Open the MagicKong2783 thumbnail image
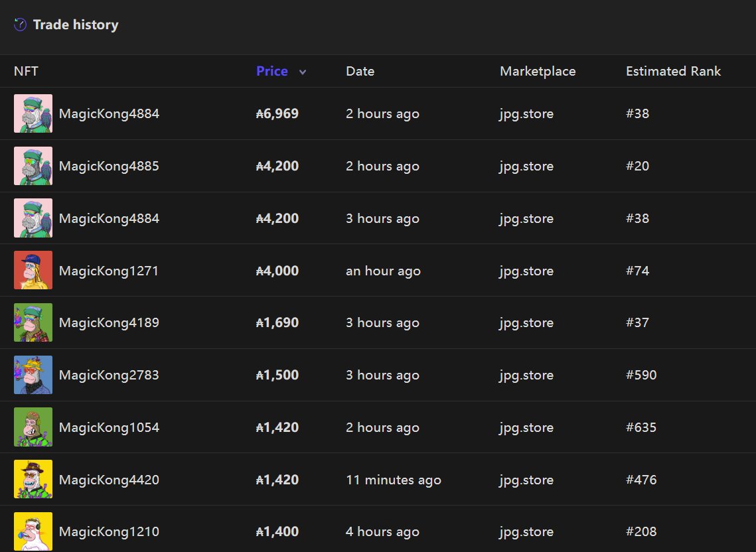 point(33,375)
